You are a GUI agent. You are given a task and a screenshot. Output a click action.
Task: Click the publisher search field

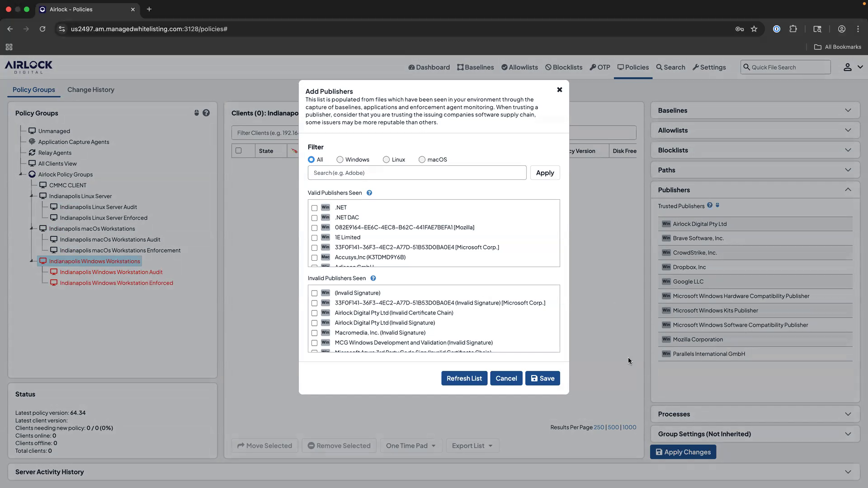416,173
